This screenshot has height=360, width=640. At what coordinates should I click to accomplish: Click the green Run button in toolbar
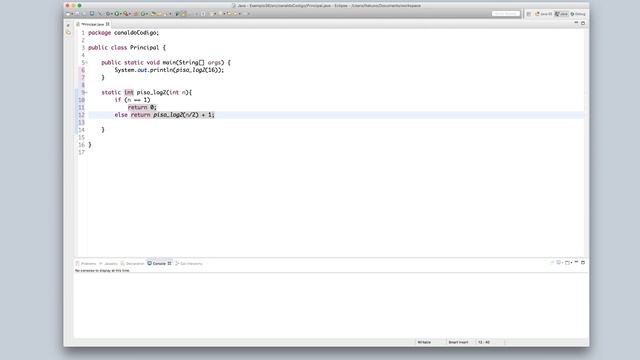coord(117,14)
